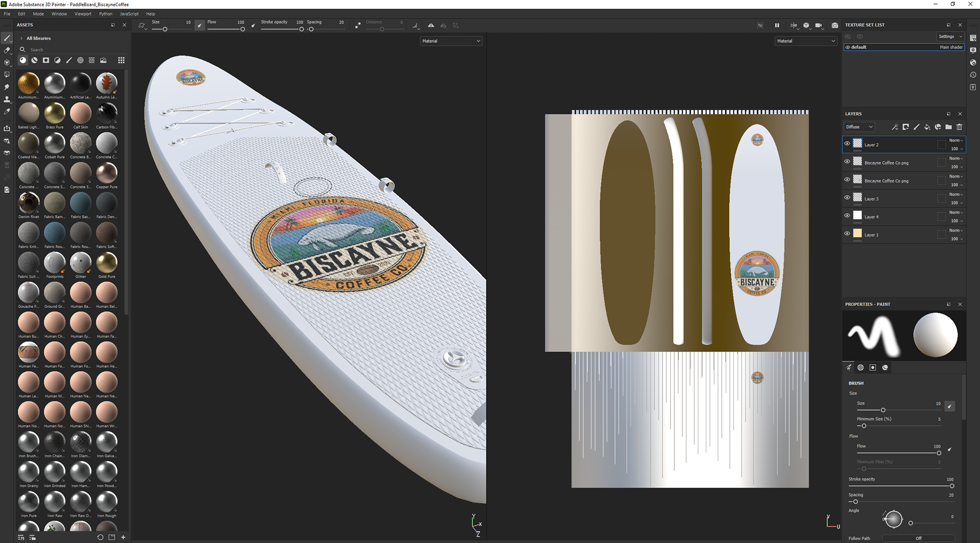Select the Clone stamp tool

7,99
